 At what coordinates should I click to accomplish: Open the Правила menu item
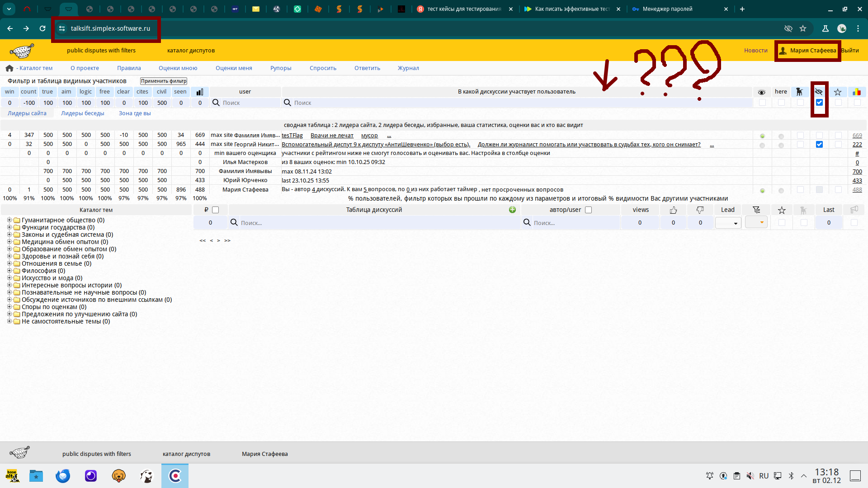point(129,68)
